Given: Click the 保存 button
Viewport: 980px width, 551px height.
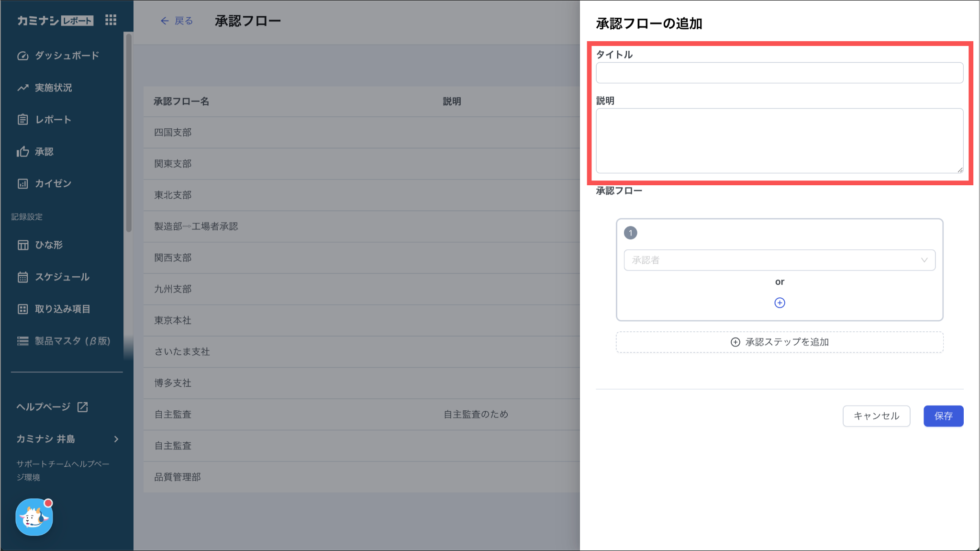Looking at the screenshot, I should 943,416.
